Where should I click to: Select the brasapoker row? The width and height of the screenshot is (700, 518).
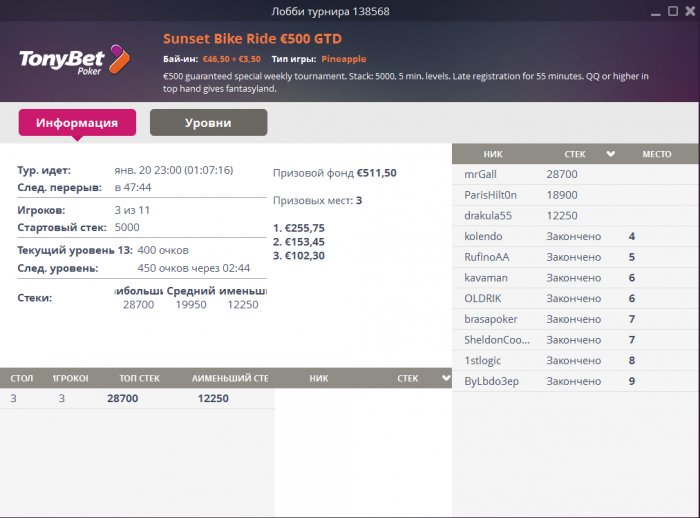pos(575,319)
